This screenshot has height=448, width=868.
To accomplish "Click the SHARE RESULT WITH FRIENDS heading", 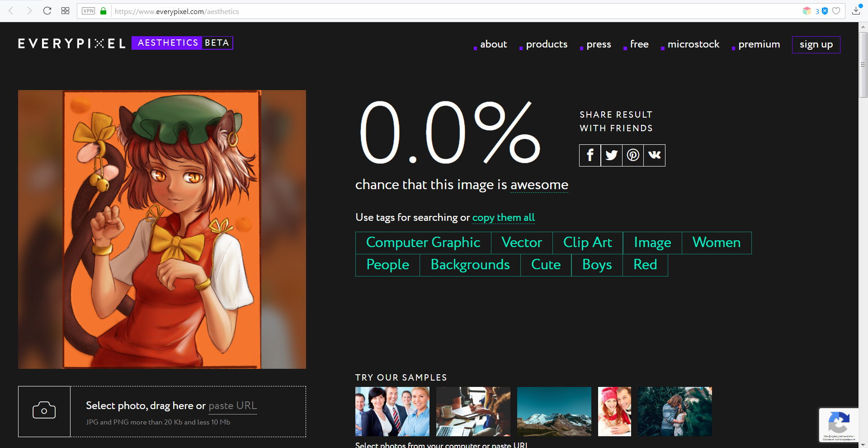I will tap(616, 121).
